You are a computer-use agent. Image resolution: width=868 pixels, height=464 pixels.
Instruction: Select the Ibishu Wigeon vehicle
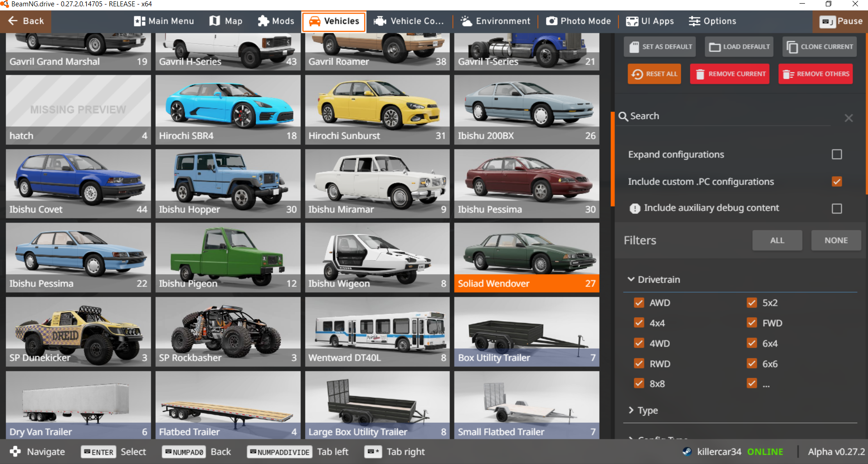click(x=377, y=257)
